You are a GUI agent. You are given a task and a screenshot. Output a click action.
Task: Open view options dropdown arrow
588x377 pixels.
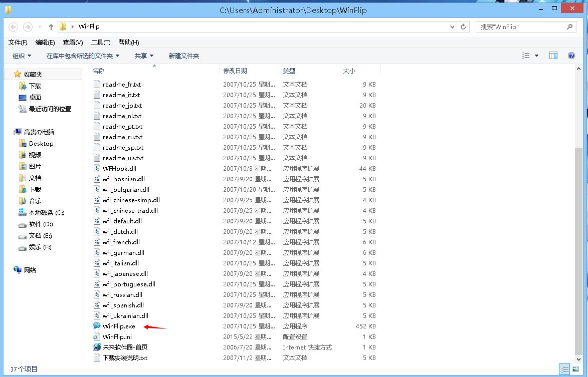click(x=537, y=56)
